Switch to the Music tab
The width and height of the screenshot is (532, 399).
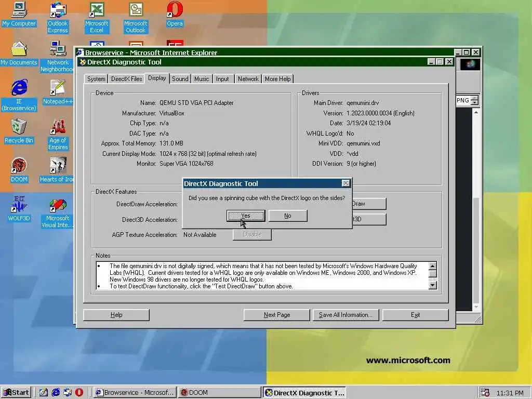click(202, 79)
